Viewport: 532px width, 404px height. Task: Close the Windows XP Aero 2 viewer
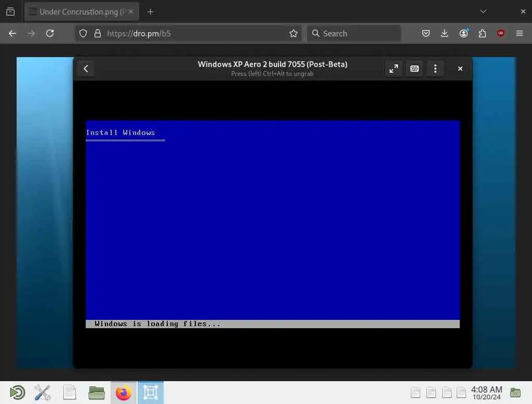pos(460,69)
